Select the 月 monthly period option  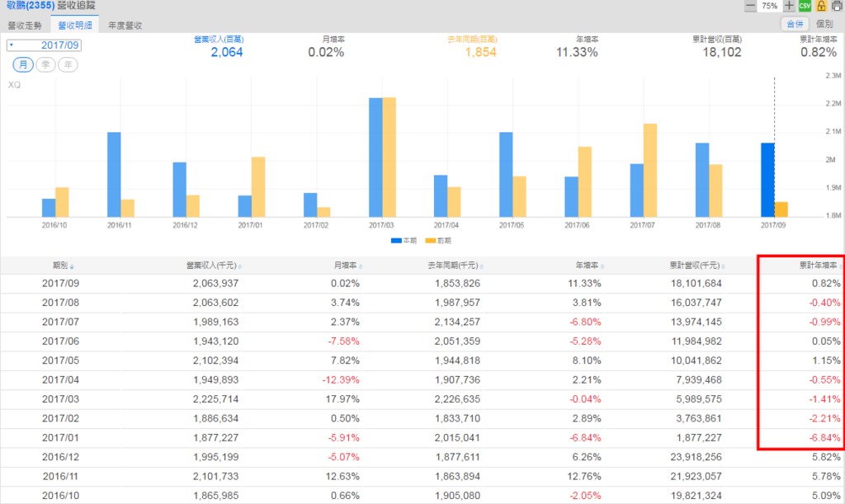(x=23, y=64)
